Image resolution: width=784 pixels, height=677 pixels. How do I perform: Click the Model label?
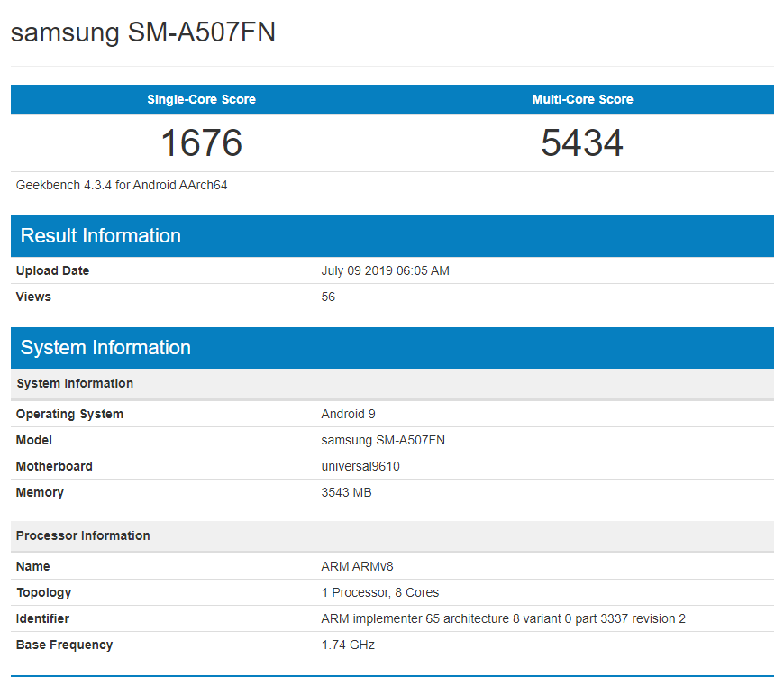tap(34, 440)
